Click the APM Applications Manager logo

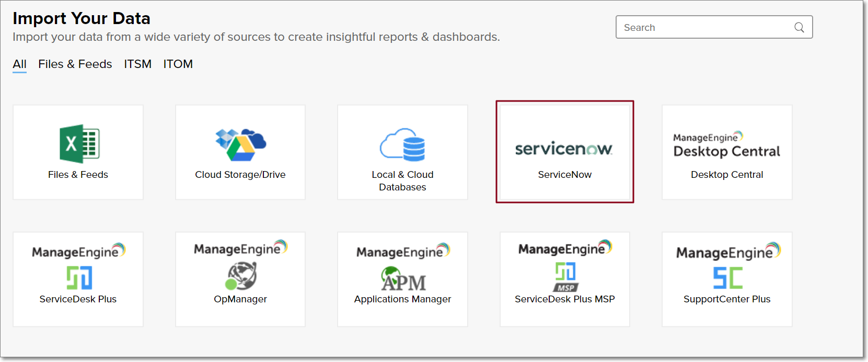pyautogui.click(x=403, y=279)
